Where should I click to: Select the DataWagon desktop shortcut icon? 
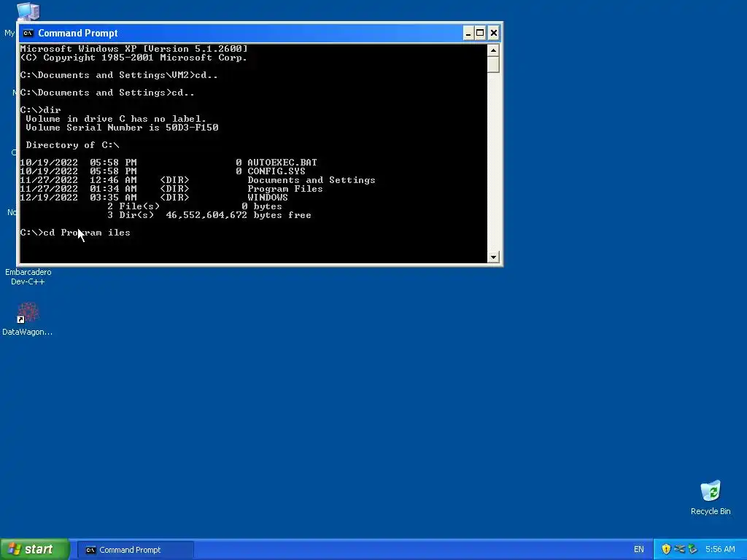[x=28, y=312]
